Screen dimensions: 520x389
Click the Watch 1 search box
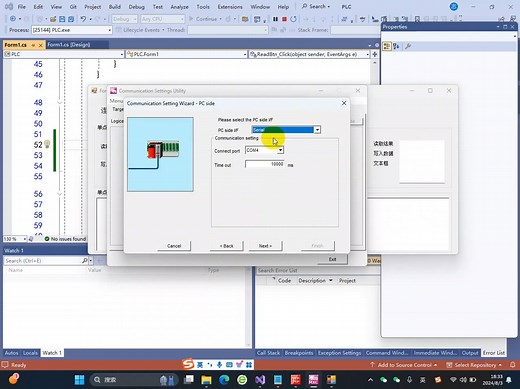pyautogui.click(x=43, y=261)
